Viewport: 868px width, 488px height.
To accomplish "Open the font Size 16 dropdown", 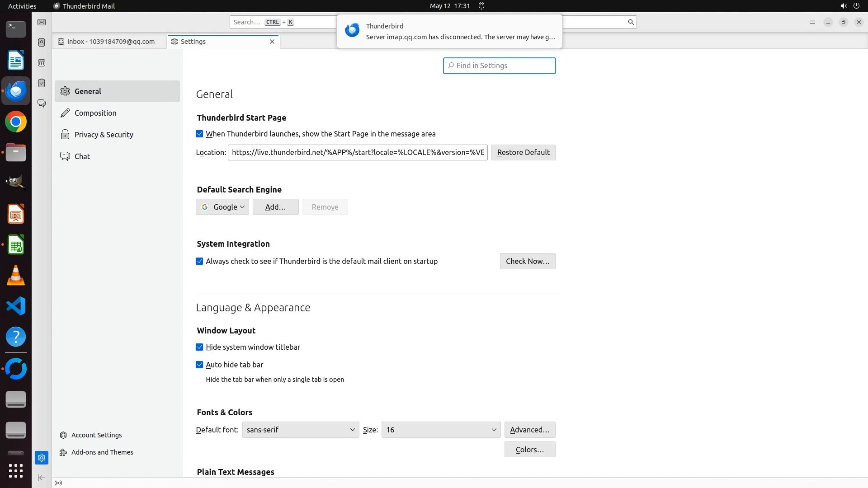I will point(441,430).
